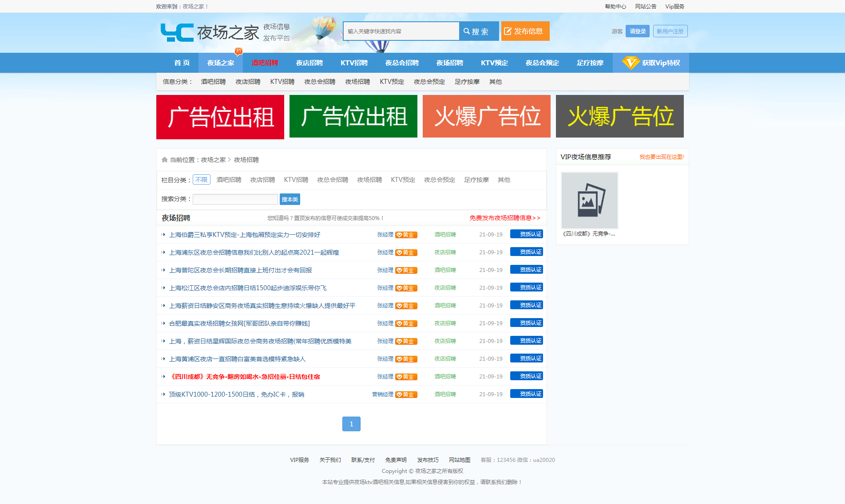The image size is (845, 504).
Task: Click the placeholder image in VIP panel
Action: (589, 200)
